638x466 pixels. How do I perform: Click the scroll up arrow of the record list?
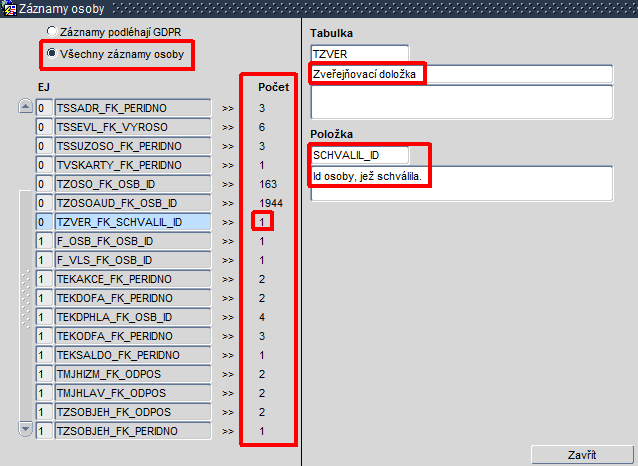click(25, 107)
